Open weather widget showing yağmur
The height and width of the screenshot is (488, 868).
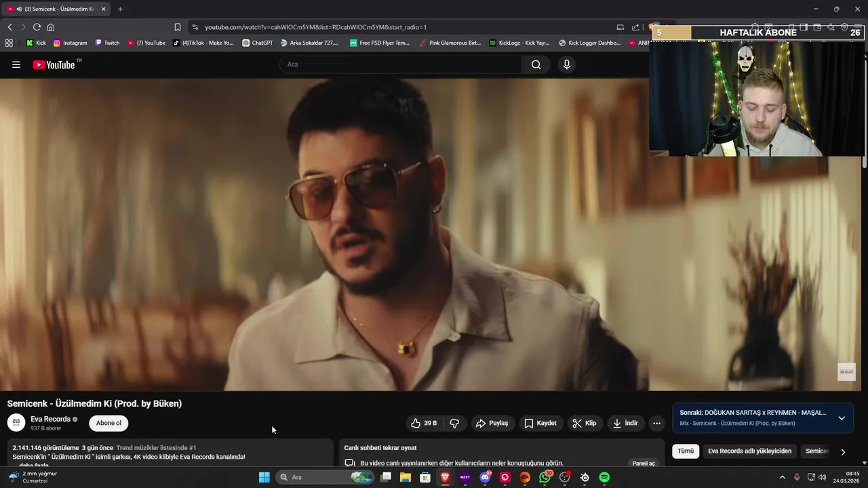tap(33, 477)
